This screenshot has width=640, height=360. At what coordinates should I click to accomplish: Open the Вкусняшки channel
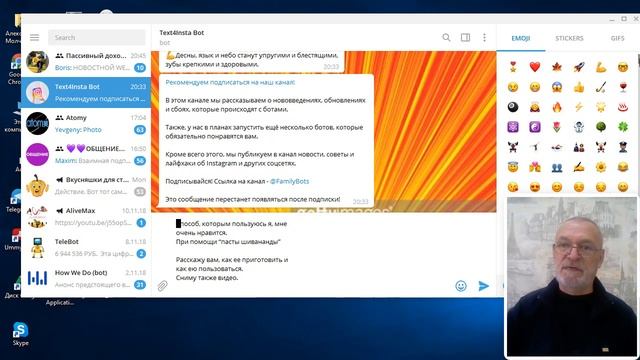point(86,185)
